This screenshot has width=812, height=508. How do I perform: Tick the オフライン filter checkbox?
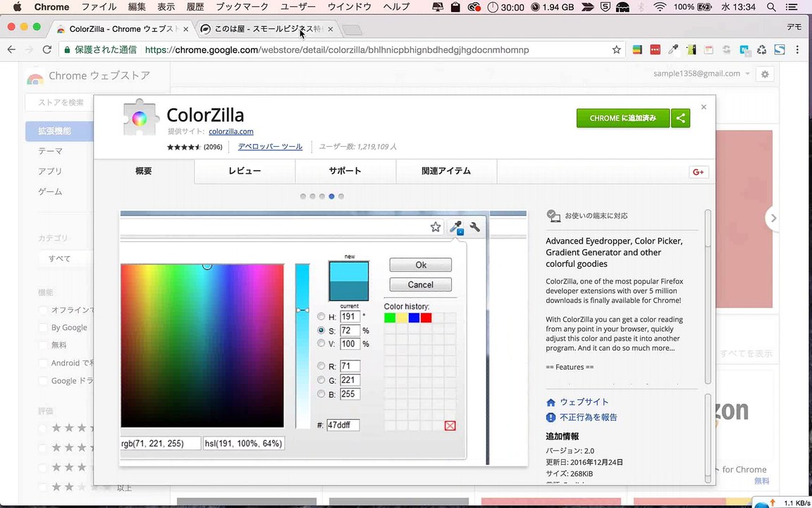coord(44,310)
